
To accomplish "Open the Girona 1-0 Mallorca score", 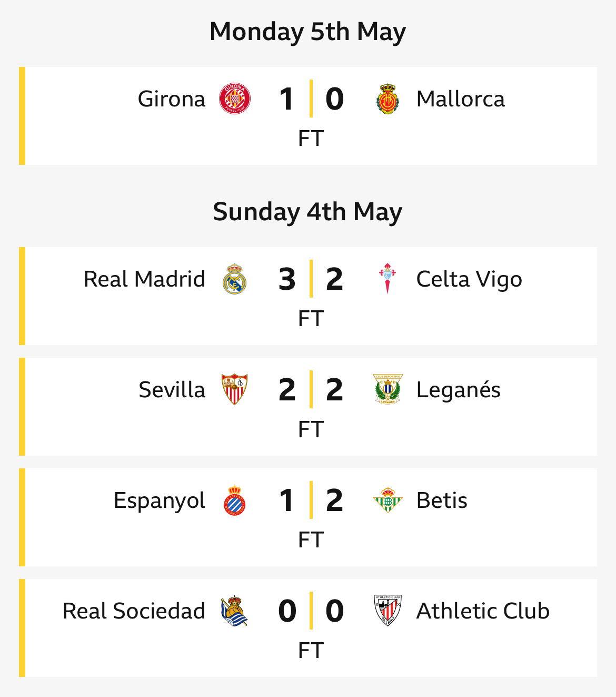I will [311, 99].
